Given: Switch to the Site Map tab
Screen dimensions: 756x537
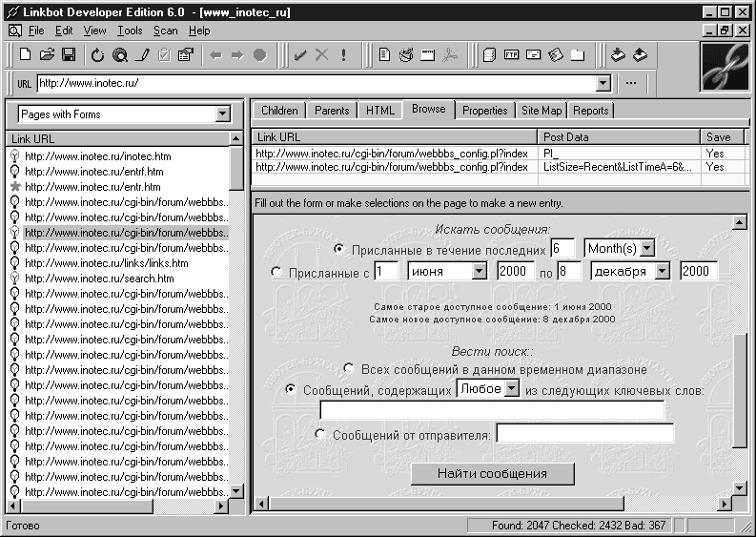Looking at the screenshot, I should 541,111.
